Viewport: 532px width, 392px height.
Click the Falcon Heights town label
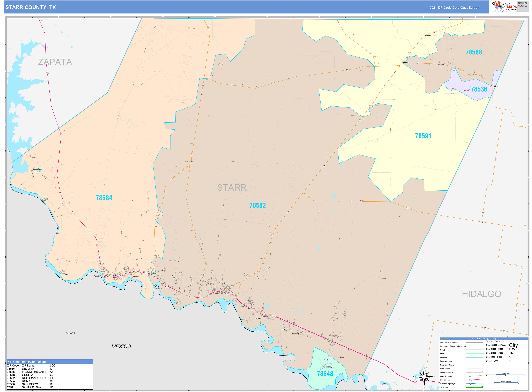click(39, 172)
